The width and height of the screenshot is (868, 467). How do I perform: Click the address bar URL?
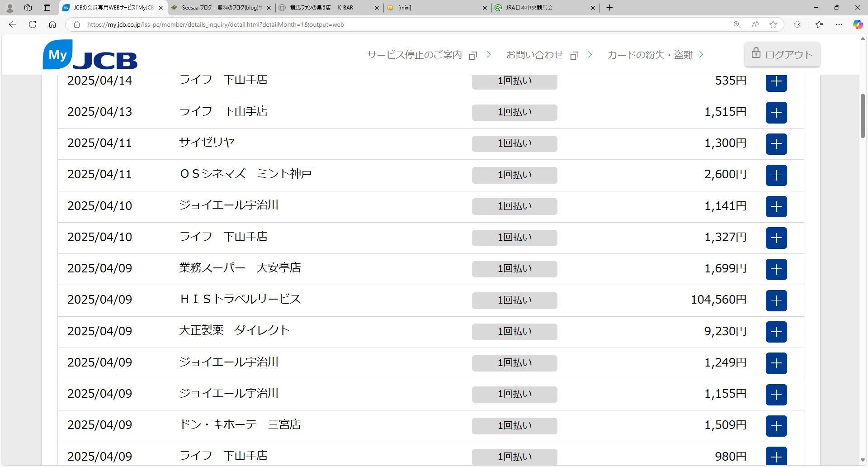tap(215, 24)
